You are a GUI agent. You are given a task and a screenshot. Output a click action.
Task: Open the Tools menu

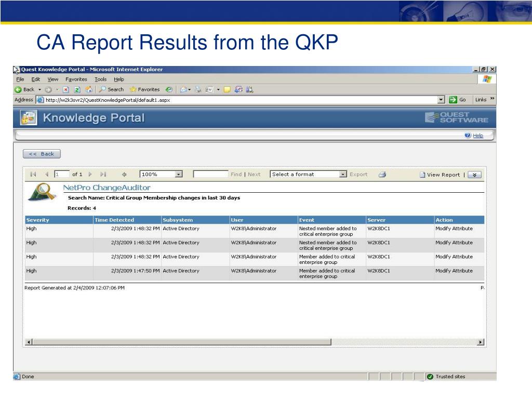101,79
